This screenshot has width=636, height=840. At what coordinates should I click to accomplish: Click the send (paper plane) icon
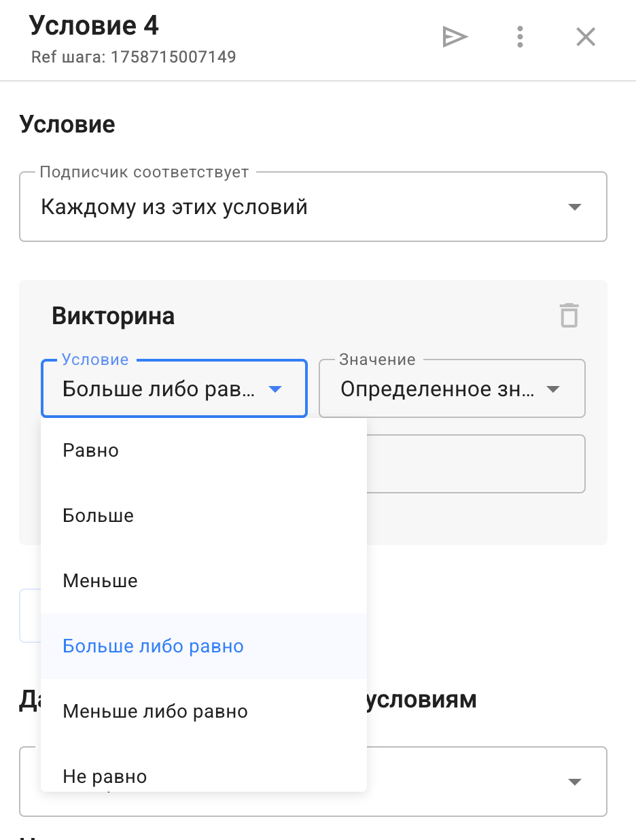coord(455,37)
